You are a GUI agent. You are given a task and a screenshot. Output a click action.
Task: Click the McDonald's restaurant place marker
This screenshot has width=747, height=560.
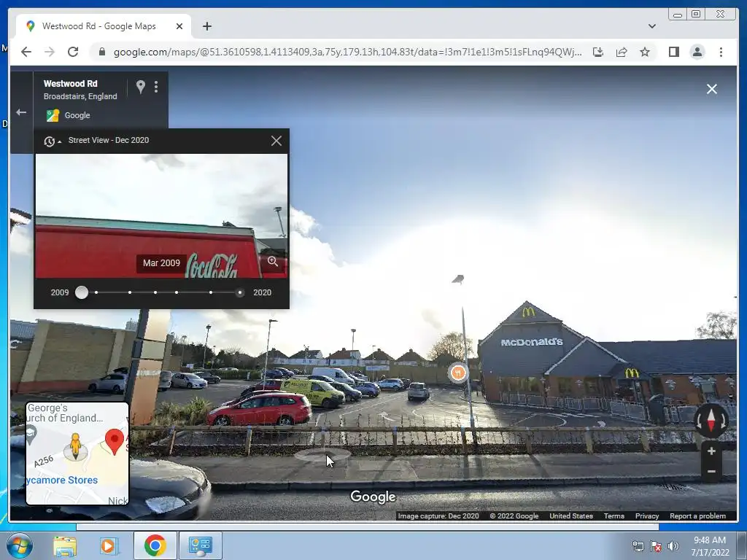point(458,373)
